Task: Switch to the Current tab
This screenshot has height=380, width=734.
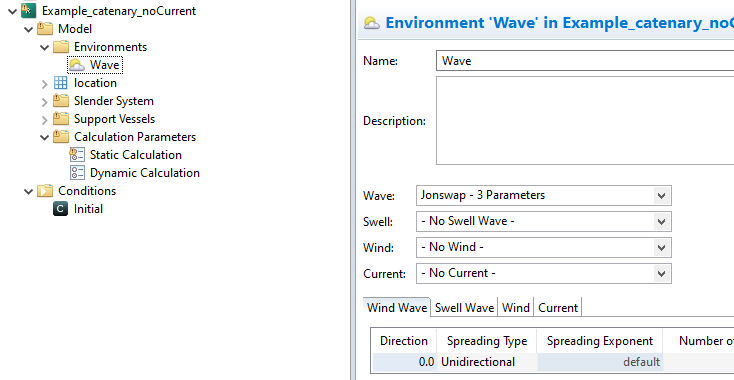Action: 558,307
